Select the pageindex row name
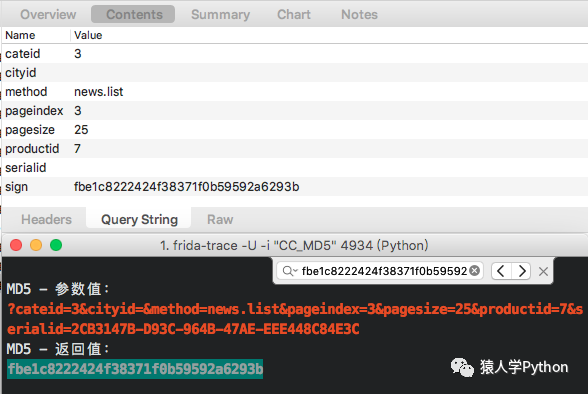Viewport: 588px width, 394px height. (x=34, y=111)
